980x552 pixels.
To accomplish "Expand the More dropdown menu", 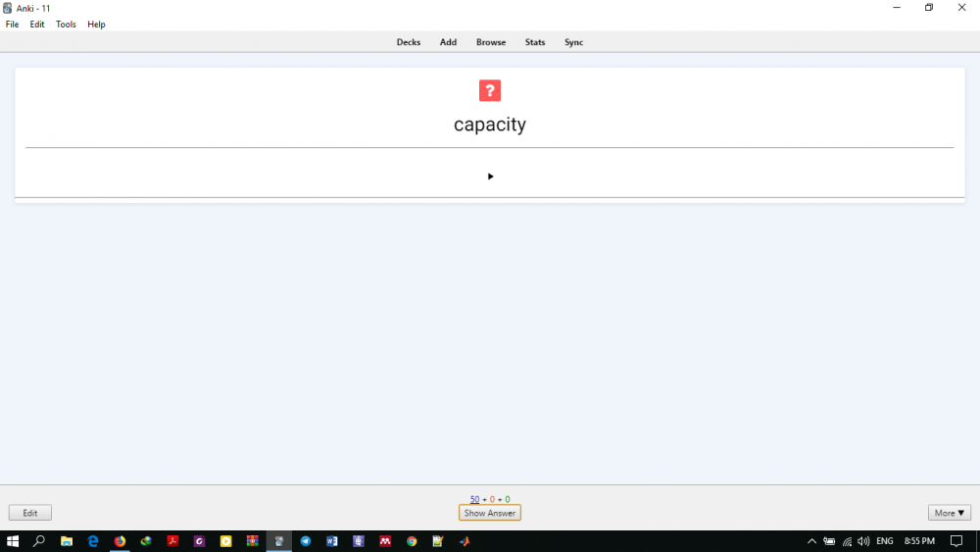I will [949, 513].
